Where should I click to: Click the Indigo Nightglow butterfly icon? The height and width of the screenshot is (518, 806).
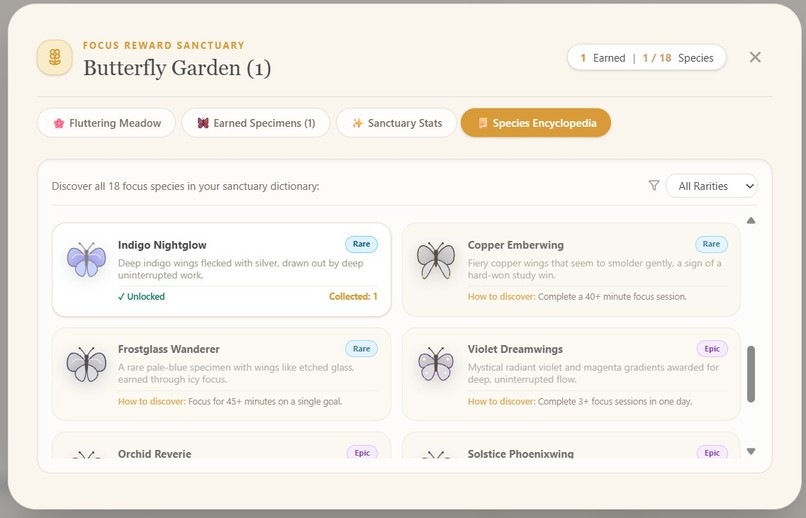click(86, 260)
